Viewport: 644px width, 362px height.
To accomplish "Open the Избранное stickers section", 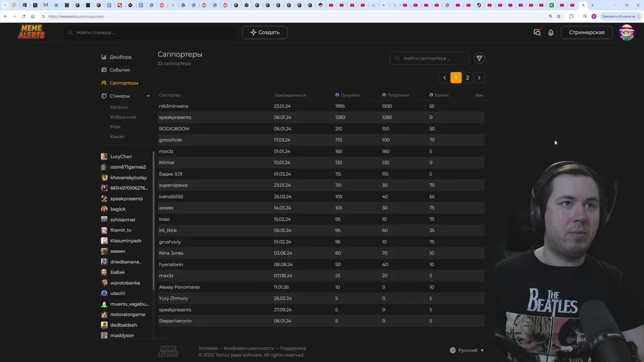I will click(123, 117).
